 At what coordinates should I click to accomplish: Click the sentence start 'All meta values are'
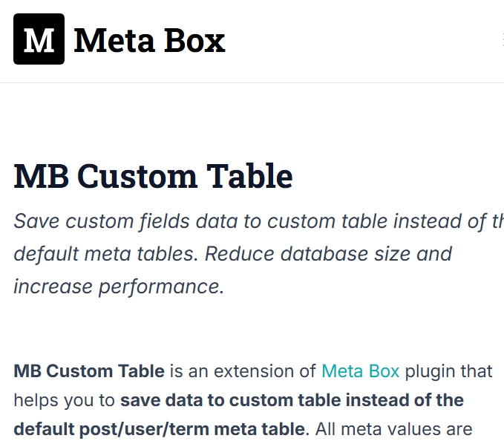pos(393,429)
